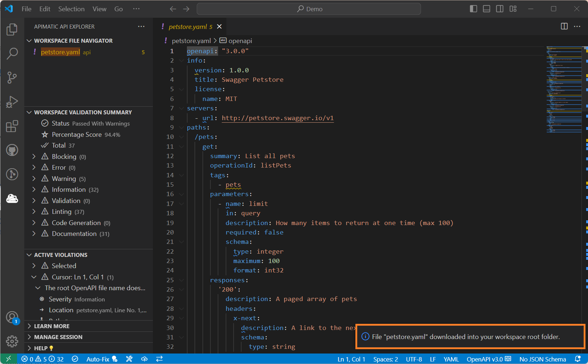The image size is (588, 364).
Task: Split the editor to the right
Action: [x=564, y=26]
